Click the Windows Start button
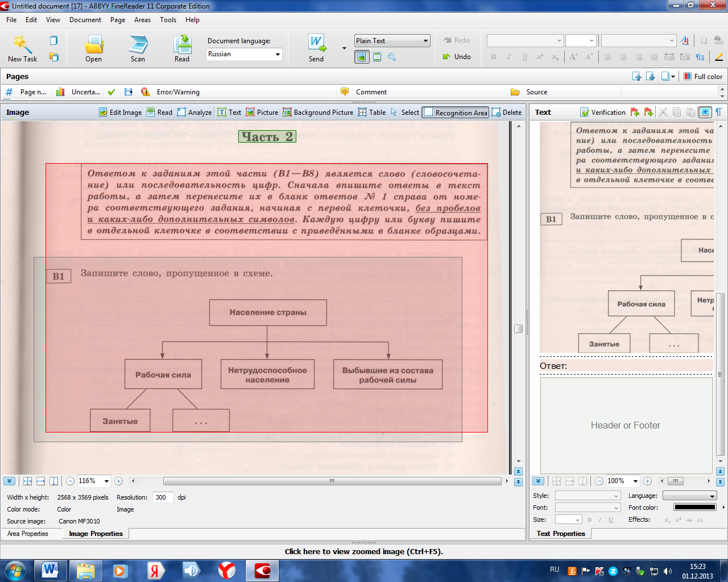Image resolution: width=728 pixels, height=582 pixels. [15, 570]
